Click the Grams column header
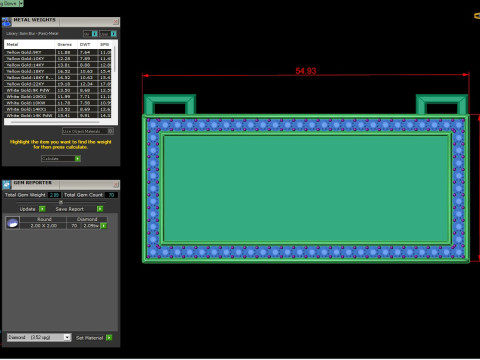Screen dimensions: 480x360 (66, 44)
